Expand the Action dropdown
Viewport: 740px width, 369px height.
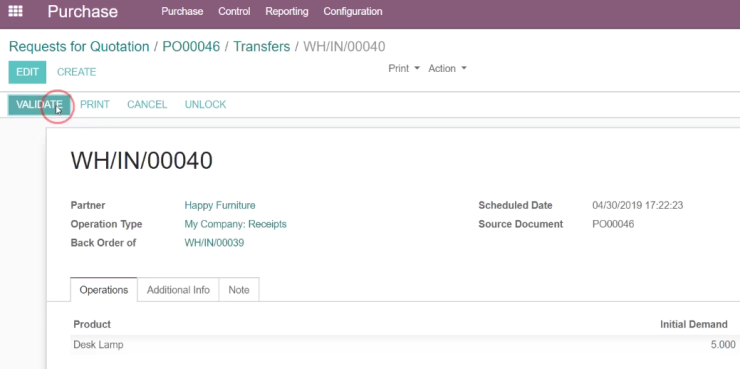447,68
